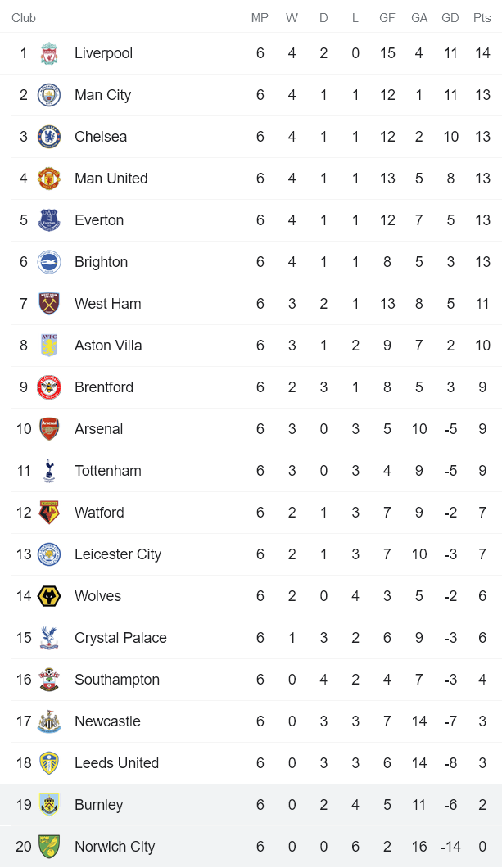This screenshot has width=502, height=868.
Task: Select the Arsenal cannon crest icon
Action: coord(49,429)
